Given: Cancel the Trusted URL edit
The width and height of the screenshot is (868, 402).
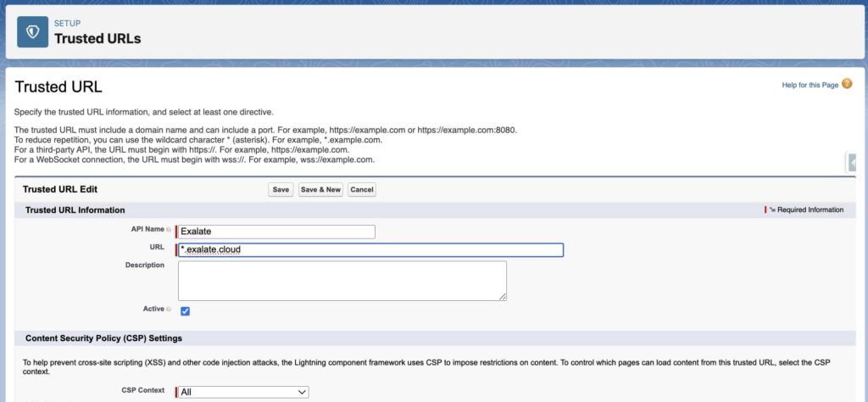Looking at the screenshot, I should 362,189.
